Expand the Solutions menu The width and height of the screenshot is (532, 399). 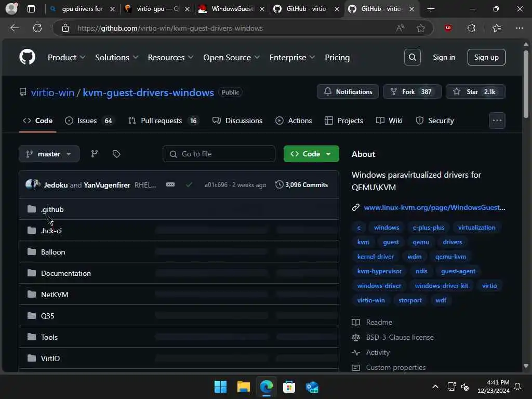click(x=116, y=57)
